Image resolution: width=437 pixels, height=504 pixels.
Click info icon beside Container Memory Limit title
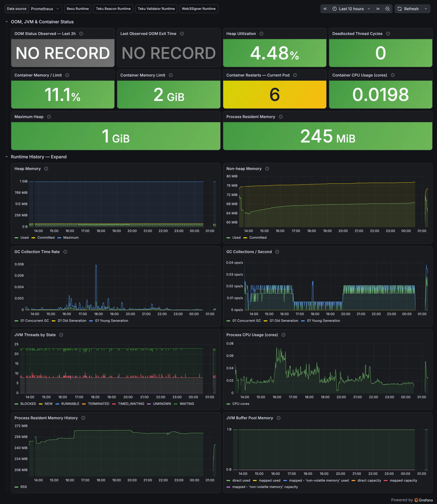(x=171, y=75)
